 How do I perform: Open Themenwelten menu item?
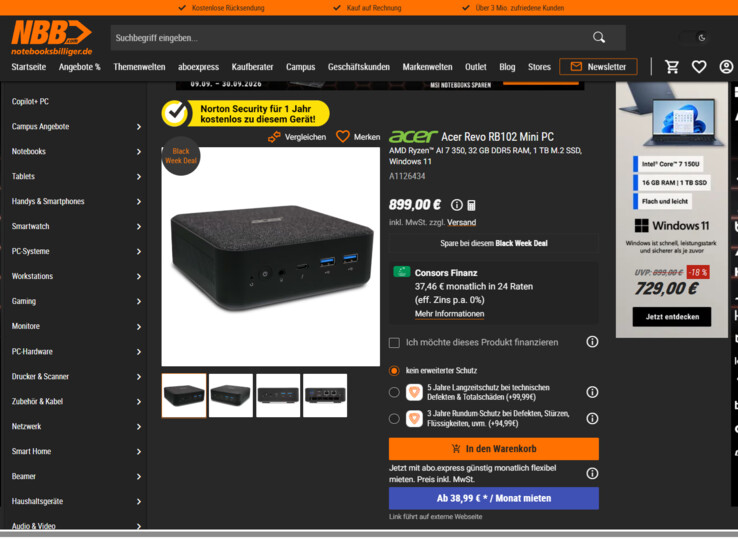click(139, 67)
